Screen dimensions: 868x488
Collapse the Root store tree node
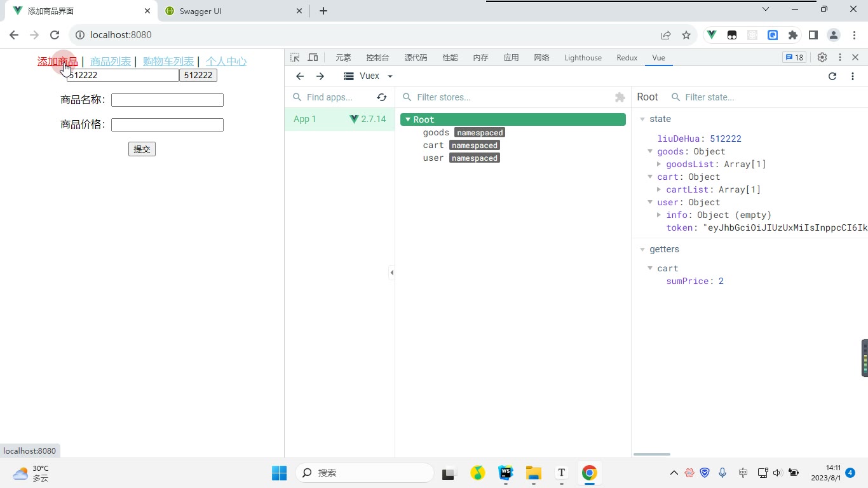point(408,119)
